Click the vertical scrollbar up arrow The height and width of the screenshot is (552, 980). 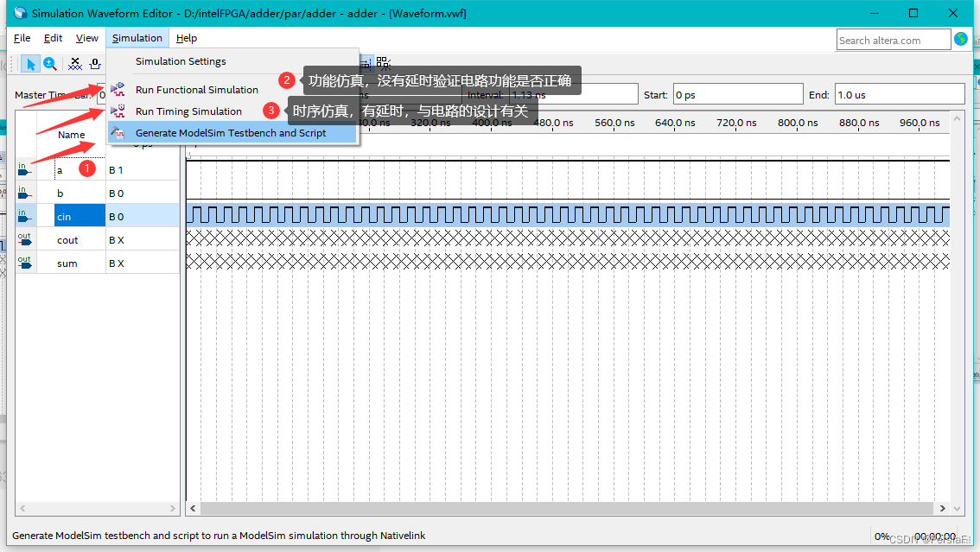[957, 117]
